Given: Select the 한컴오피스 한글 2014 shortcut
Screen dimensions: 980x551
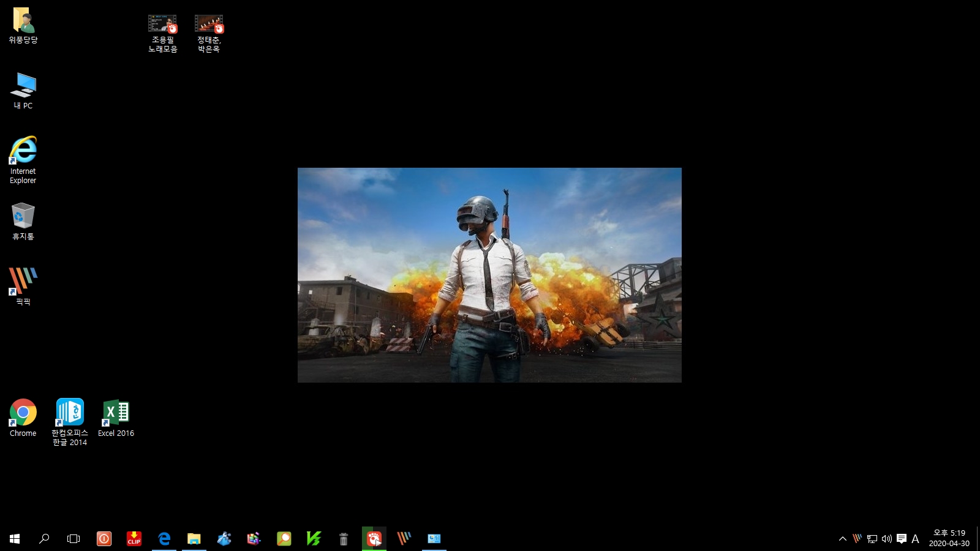Looking at the screenshot, I should point(70,422).
